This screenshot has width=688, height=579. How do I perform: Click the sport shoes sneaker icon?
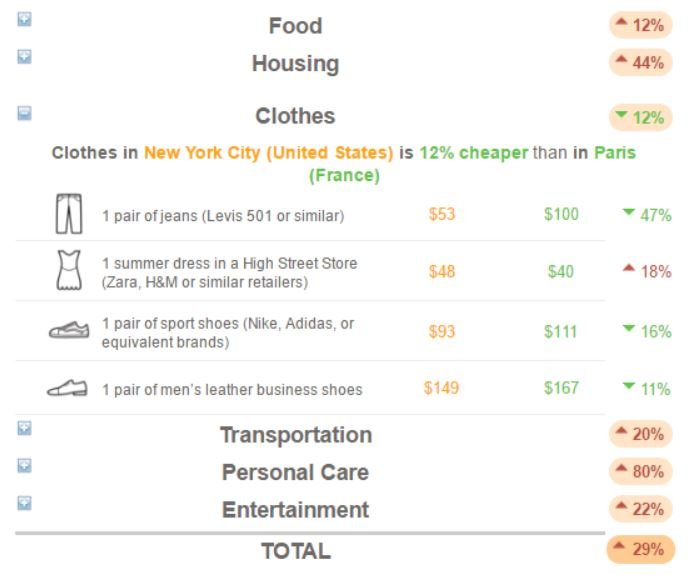click(x=69, y=330)
